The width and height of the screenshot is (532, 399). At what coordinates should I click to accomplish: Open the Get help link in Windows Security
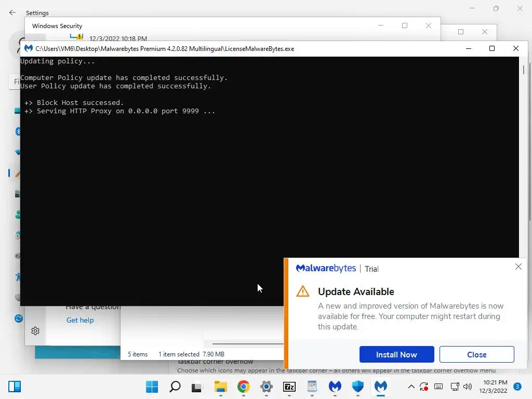[x=79, y=320]
